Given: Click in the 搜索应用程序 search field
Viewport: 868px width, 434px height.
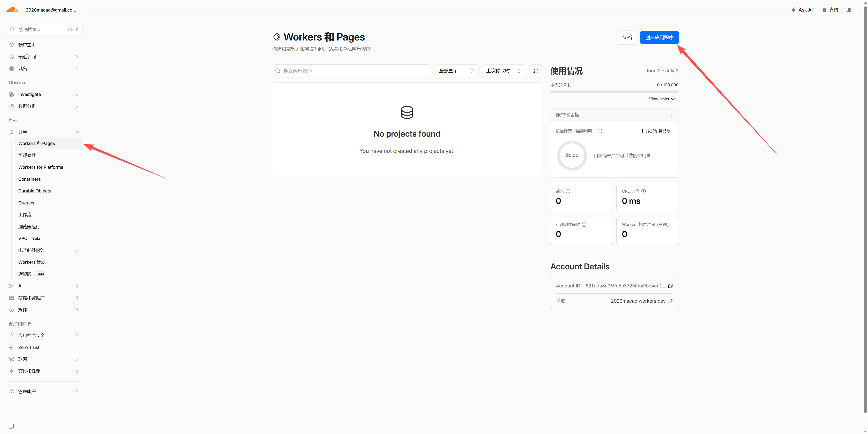Looking at the screenshot, I should [351, 71].
